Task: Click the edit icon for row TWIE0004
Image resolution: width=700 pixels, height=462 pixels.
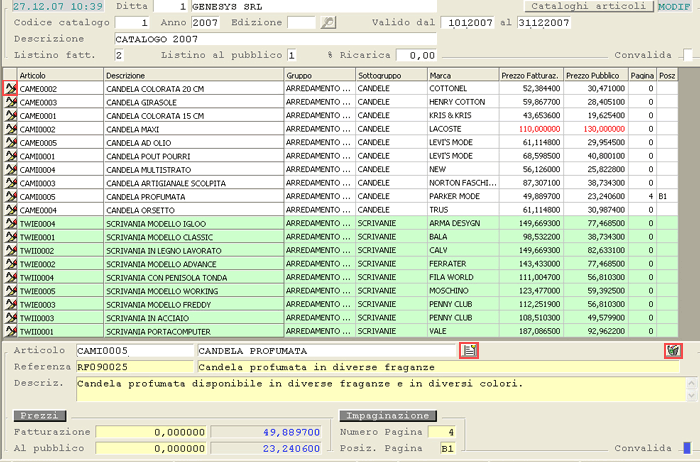Action: click(10, 223)
